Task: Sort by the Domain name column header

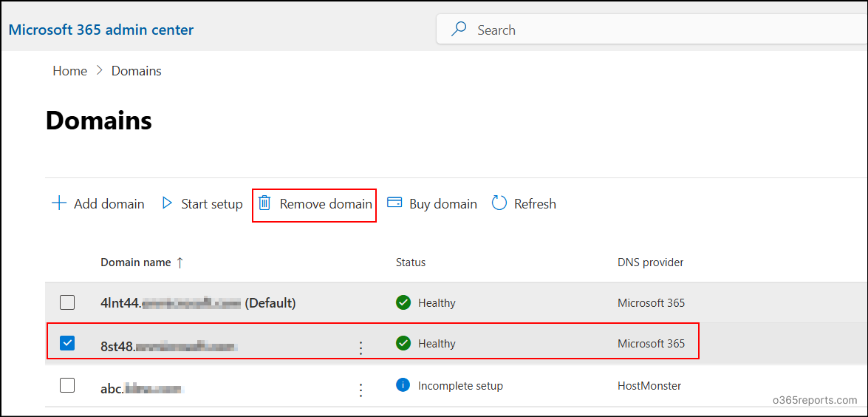Action: (135, 262)
